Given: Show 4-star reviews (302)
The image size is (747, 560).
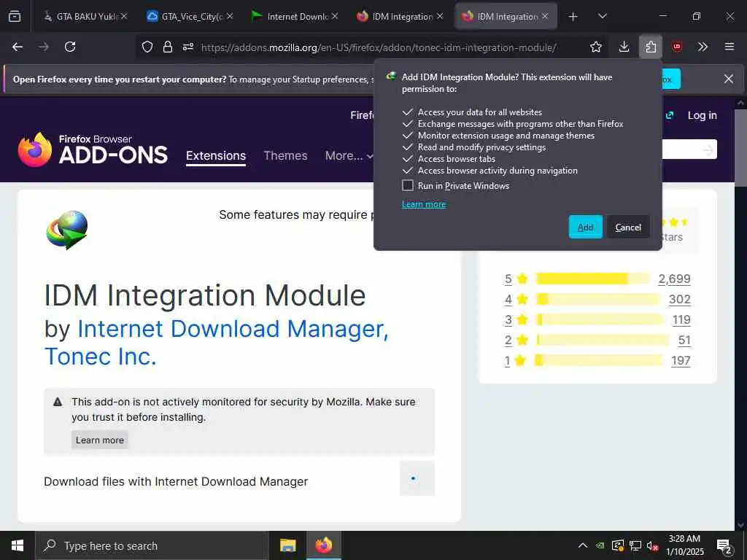Looking at the screenshot, I should tap(679, 299).
